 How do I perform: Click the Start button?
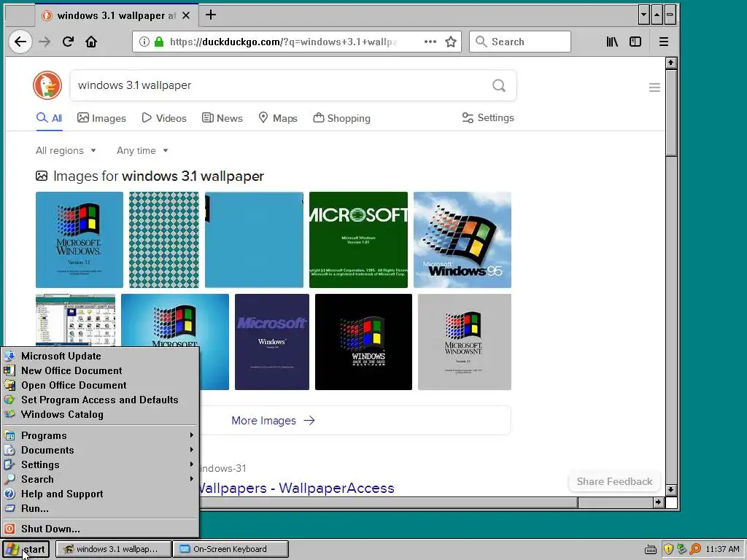tap(26, 549)
